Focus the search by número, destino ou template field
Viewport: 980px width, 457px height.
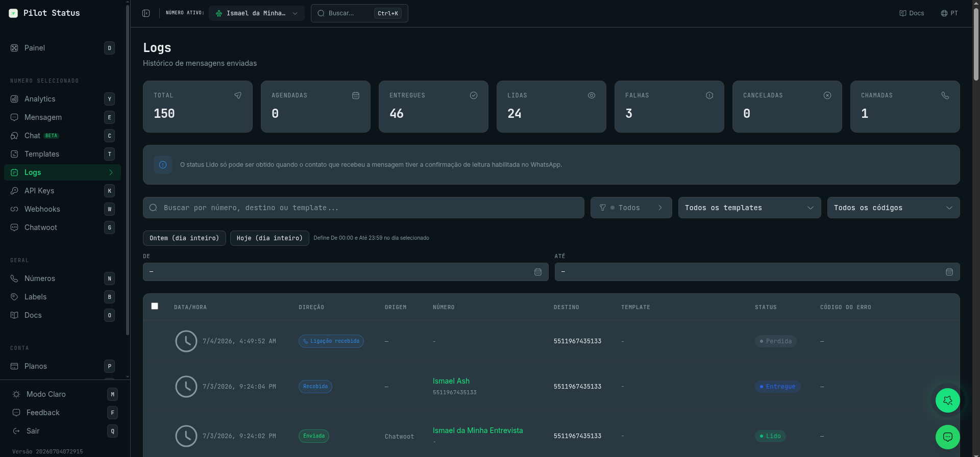[x=363, y=208]
